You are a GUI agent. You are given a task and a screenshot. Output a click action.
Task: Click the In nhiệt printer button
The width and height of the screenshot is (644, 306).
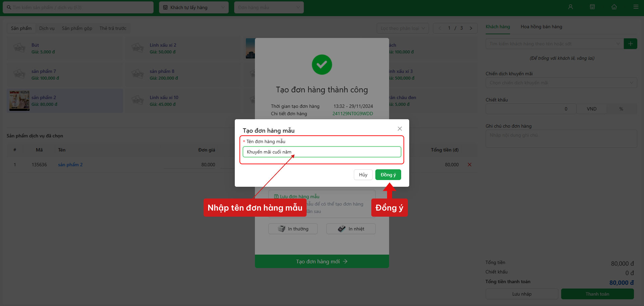[351, 229]
